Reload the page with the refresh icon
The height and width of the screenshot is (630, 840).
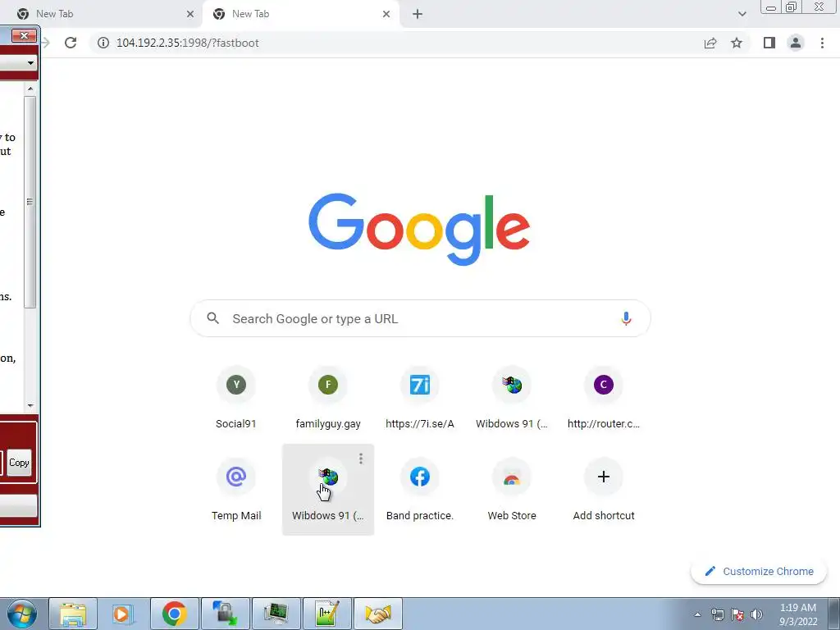[71, 43]
